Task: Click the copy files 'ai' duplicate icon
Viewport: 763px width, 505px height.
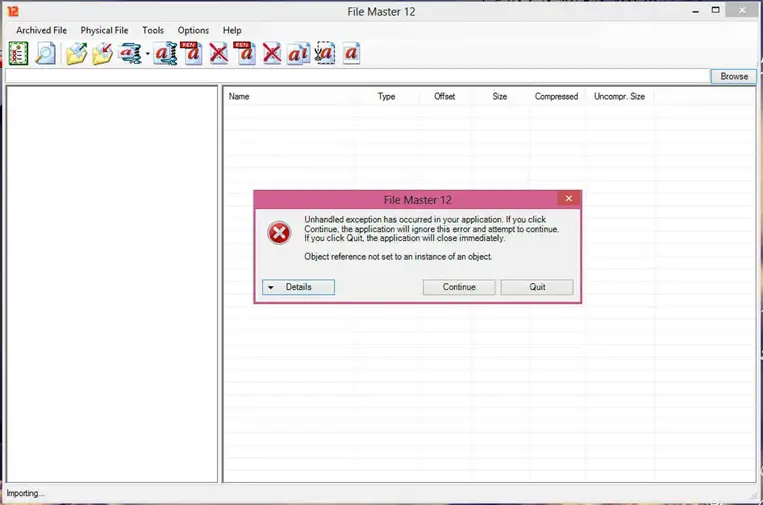Action: pos(298,54)
